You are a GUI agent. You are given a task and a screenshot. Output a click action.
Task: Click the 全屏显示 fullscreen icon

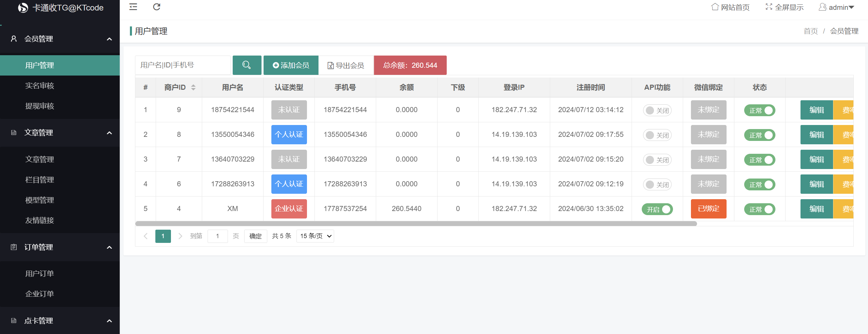click(769, 7)
